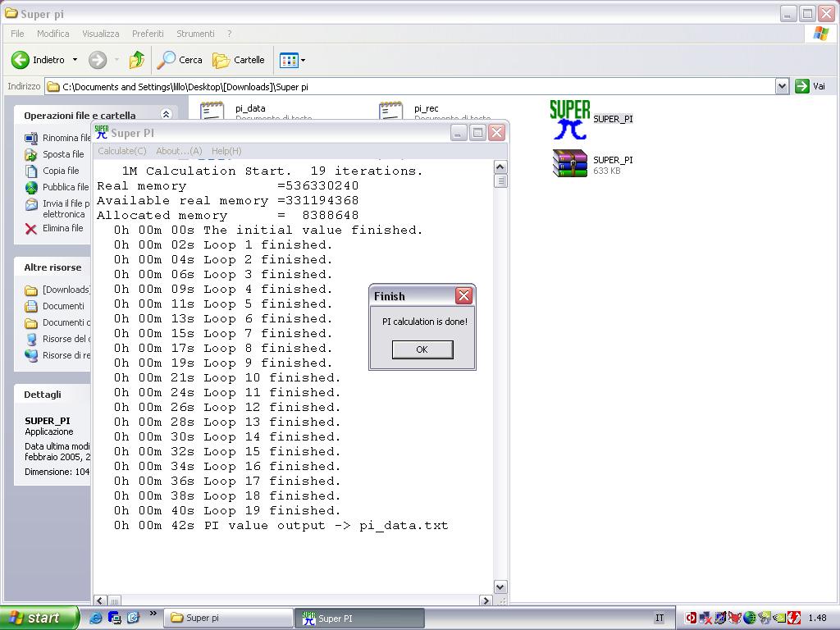Viewport: 840px width, 630px height.
Task: Click the blue shield tray icon
Action: 720,619
